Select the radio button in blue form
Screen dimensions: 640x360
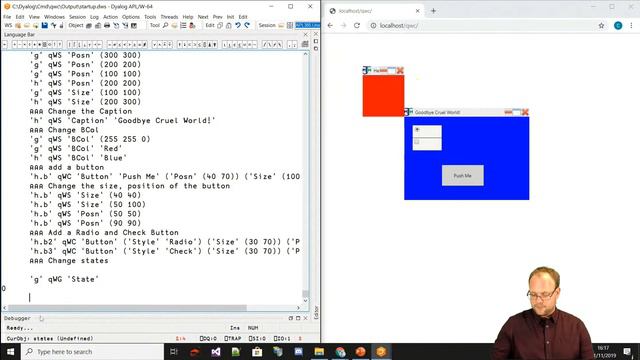tap(417, 130)
